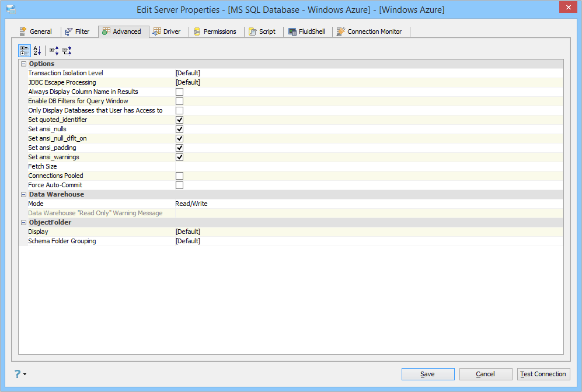Click the Set ansi_padding label

point(52,148)
